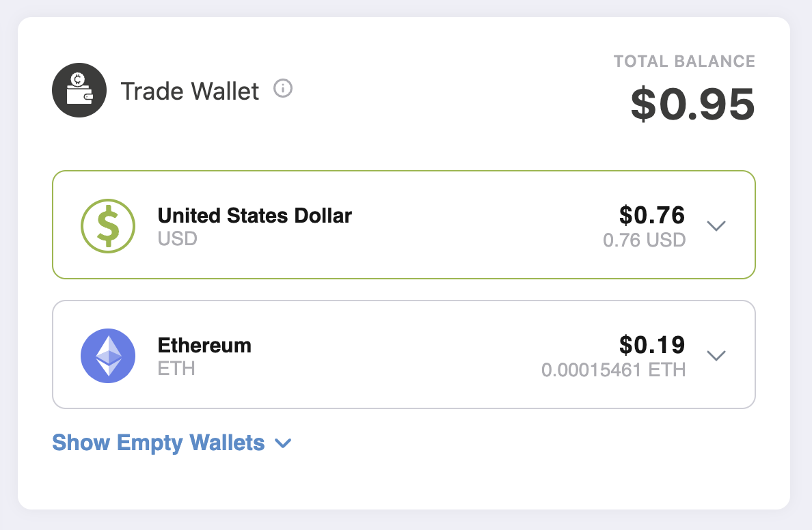812x530 pixels.
Task: Click chevron next to Show Empty Wallets
Action: 283,443
